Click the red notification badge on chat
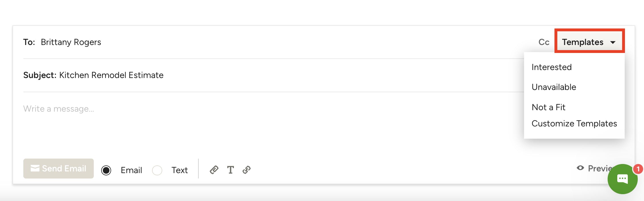This screenshot has width=644, height=201. point(638,169)
